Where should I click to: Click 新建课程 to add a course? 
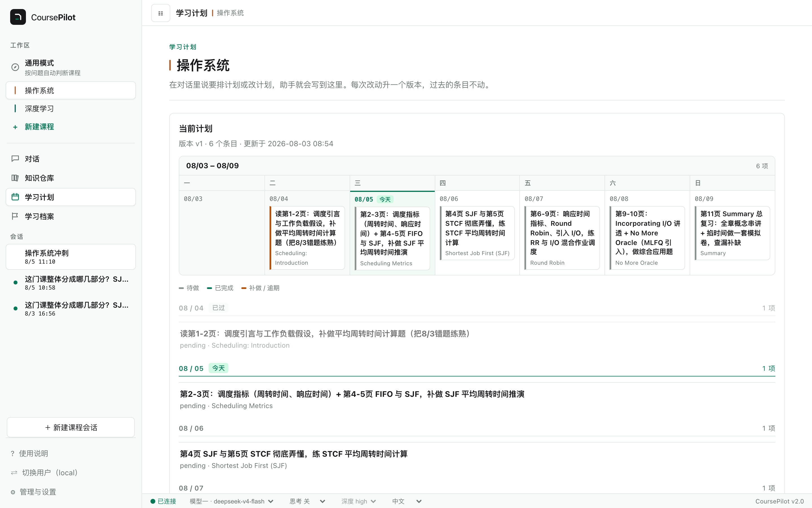pos(71,127)
